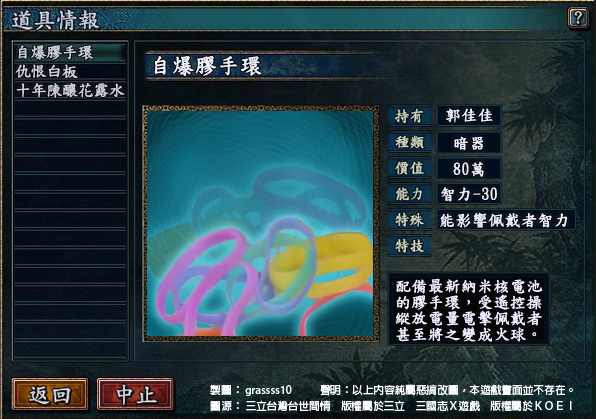Click the item description text box
This screenshot has width=596, height=419.
pos(468,309)
